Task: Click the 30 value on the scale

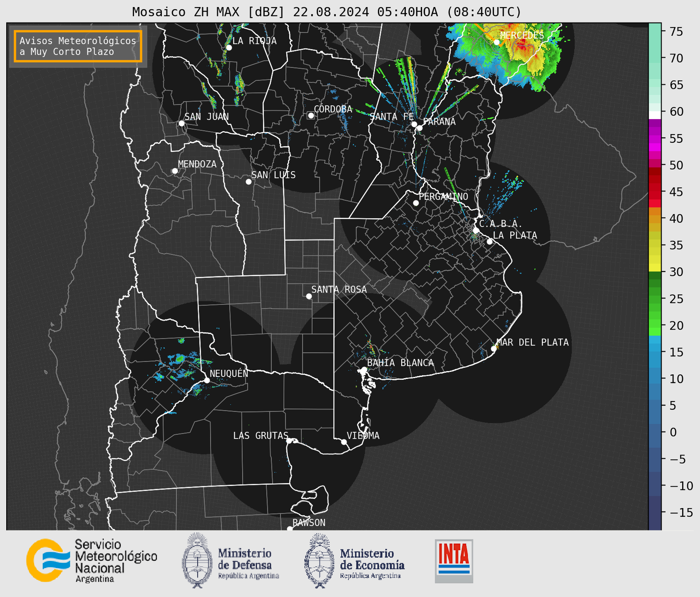Action: pos(676,272)
